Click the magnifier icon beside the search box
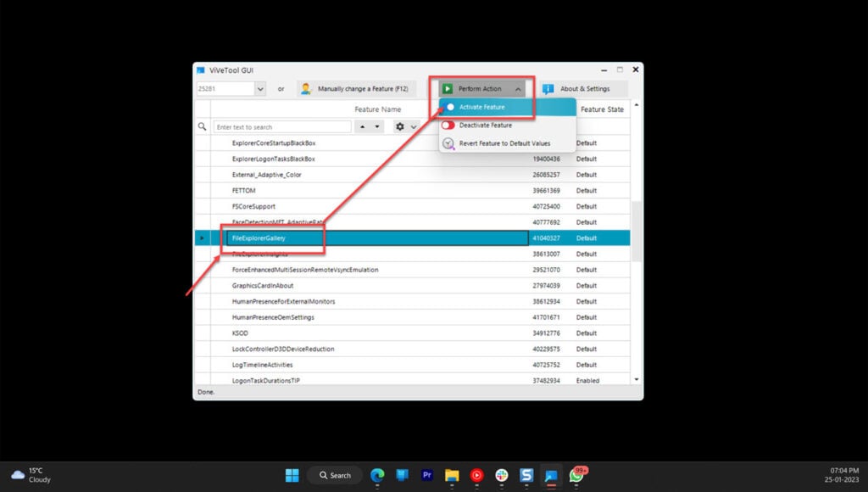This screenshot has width=868, height=492. 202,127
